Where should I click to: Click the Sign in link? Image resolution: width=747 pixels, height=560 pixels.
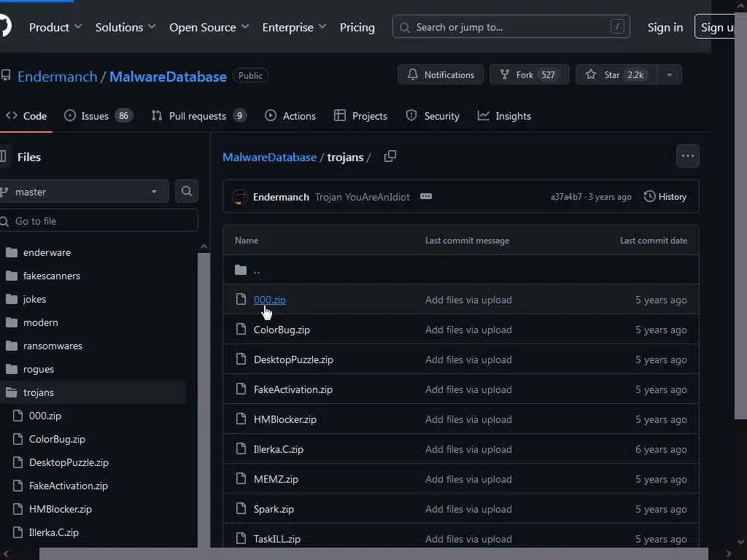665,27
